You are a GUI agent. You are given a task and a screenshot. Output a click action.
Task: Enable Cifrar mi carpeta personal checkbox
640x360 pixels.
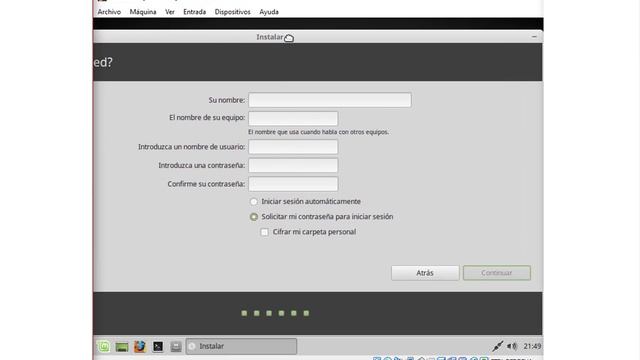[264, 232]
